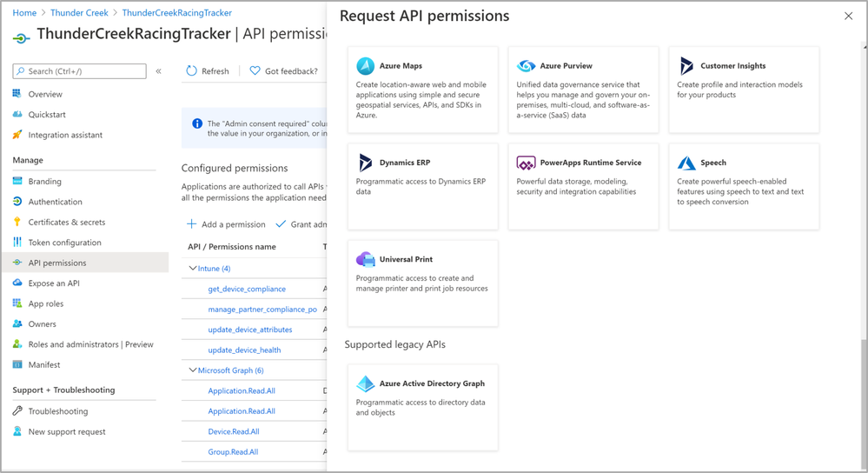Click the PowerApps Runtime Service icon

tap(526, 163)
